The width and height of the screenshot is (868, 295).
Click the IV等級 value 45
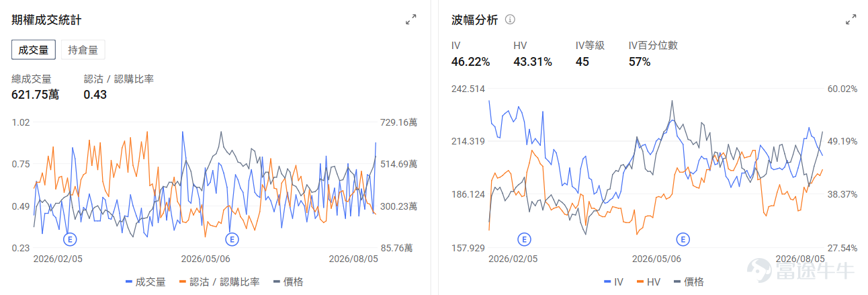(582, 62)
